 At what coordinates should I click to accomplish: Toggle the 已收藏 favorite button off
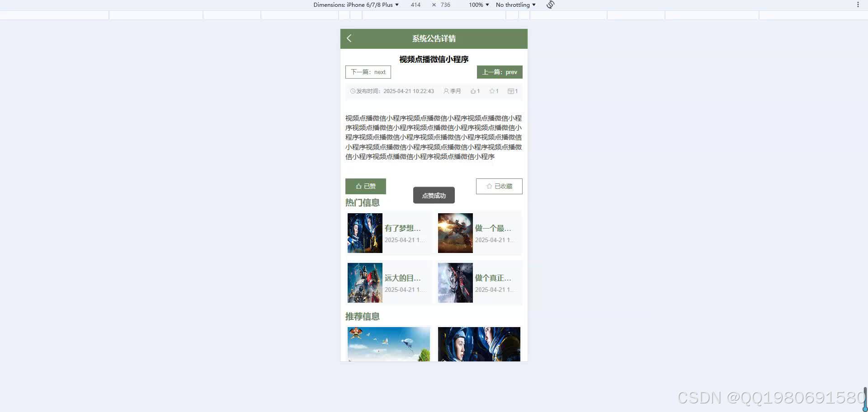pos(499,186)
